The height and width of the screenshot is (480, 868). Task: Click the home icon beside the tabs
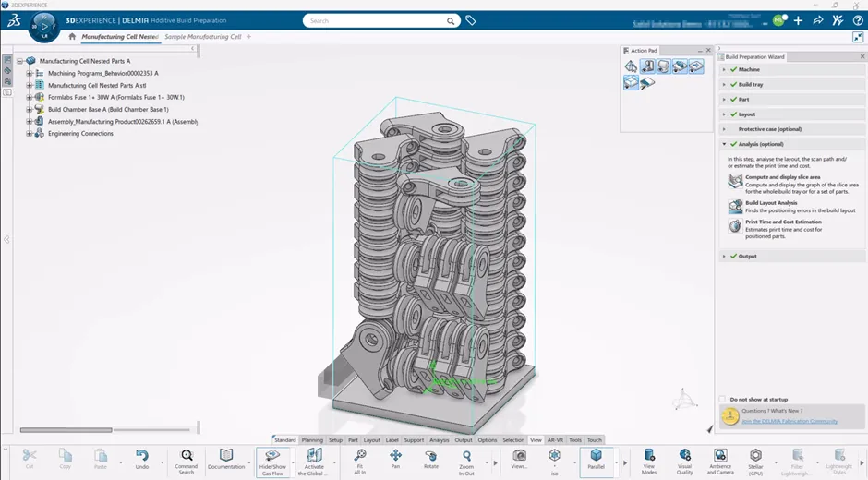(72, 37)
